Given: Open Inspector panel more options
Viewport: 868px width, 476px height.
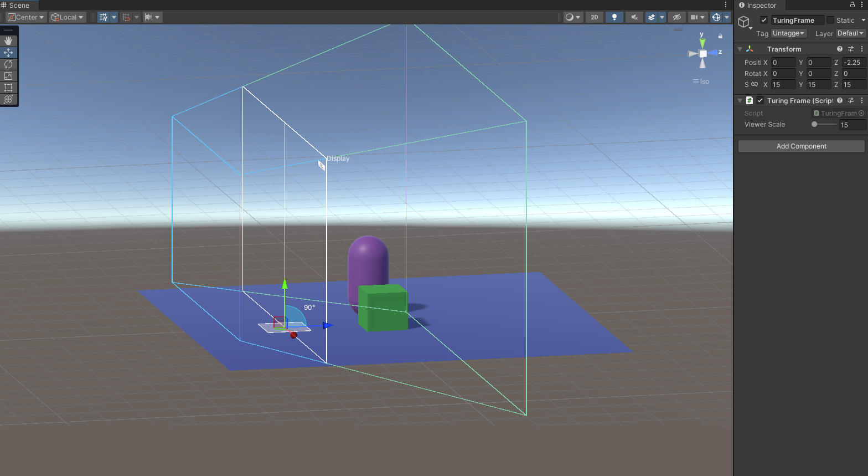Looking at the screenshot, I should (862, 5).
